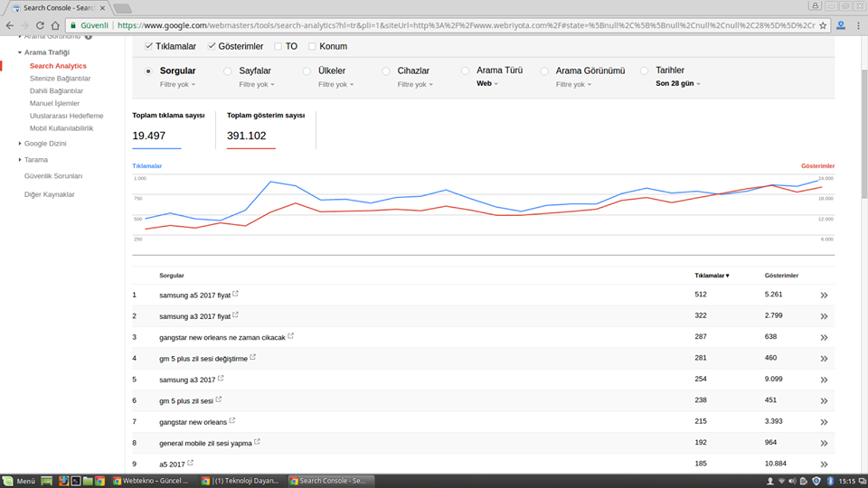Launch Firefox from the taskbar
This screenshot has height=488, width=868.
pyautogui.click(x=63, y=481)
